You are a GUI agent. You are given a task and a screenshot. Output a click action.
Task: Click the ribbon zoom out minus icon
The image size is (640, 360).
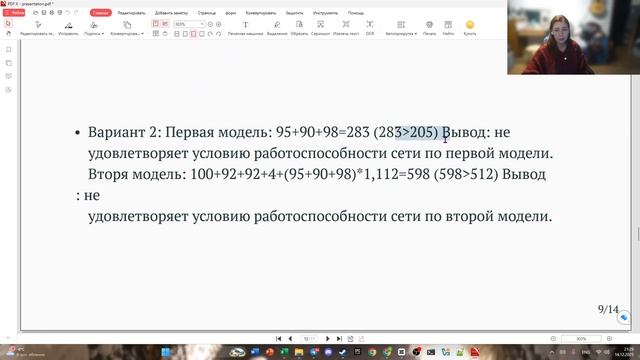point(210,24)
